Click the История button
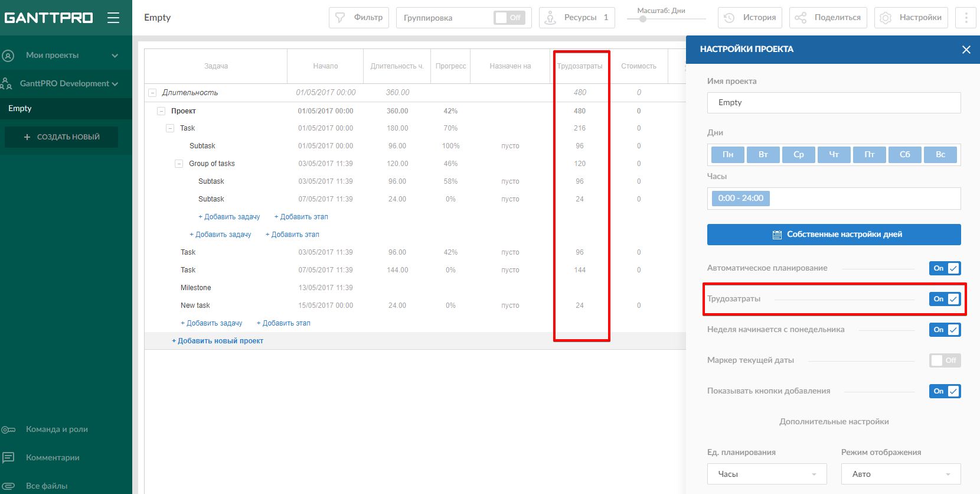Screen dimensions: 980x494 click(750, 18)
